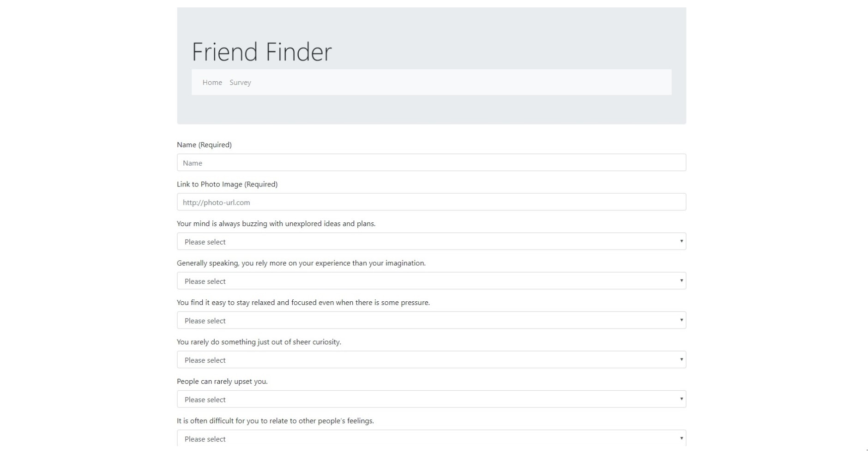Open the 'relaxed and focused' answer dropdown
868x454 pixels.
pos(431,321)
